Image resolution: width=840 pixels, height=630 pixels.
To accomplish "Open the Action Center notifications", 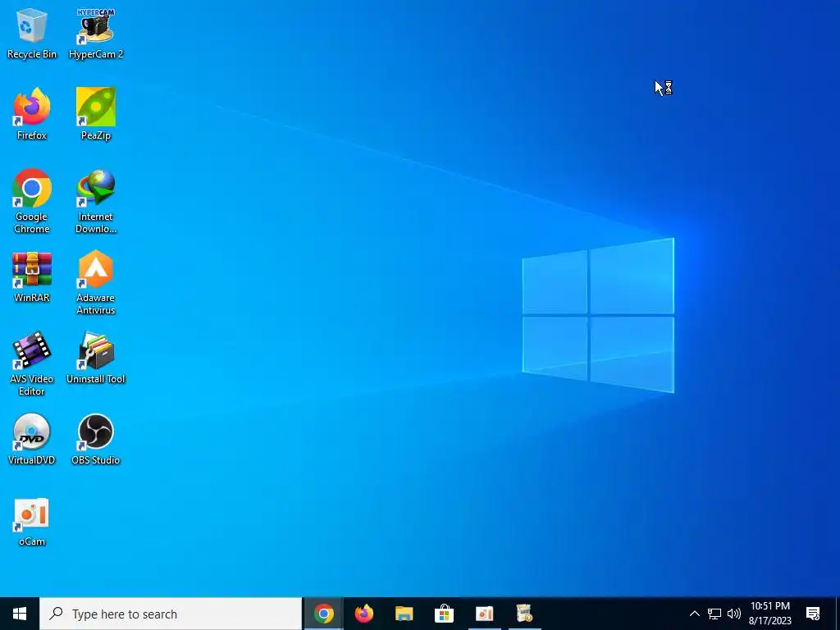I will (x=813, y=614).
